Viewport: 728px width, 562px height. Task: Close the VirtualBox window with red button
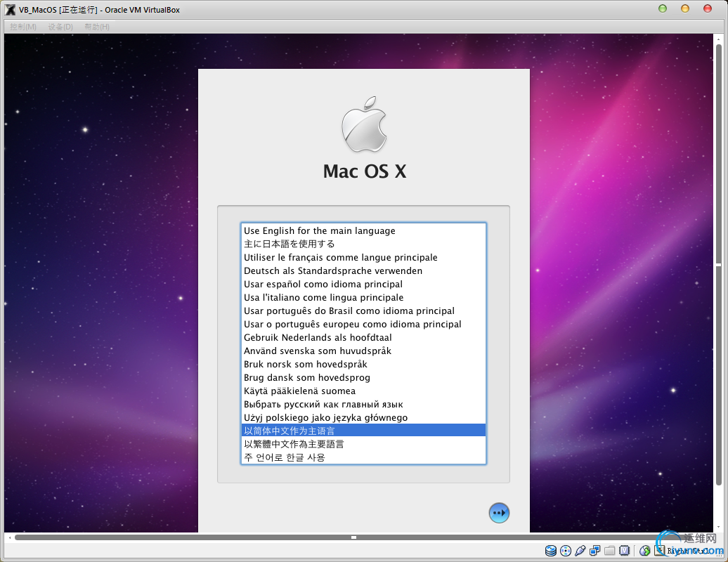pyautogui.click(x=708, y=9)
